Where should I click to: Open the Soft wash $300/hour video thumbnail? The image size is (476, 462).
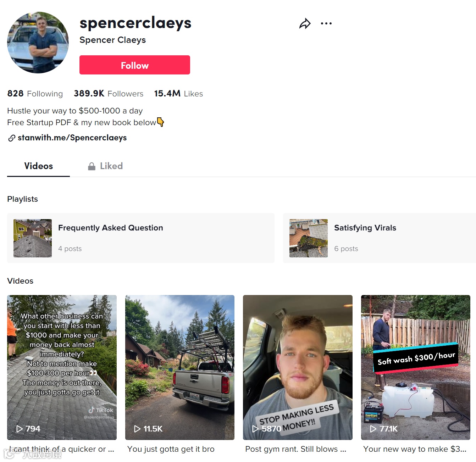[x=416, y=367]
